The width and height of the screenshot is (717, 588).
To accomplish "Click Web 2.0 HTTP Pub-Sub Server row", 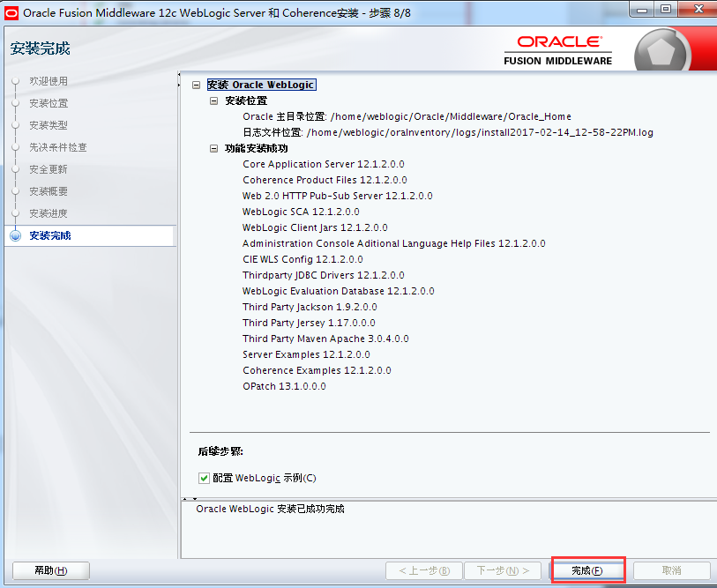I will pyautogui.click(x=338, y=196).
